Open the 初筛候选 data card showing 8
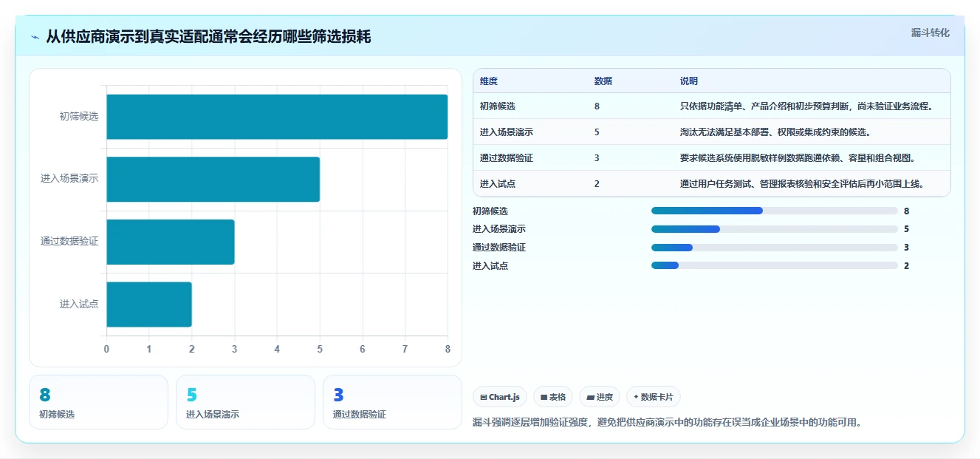This screenshot has width=980, height=459. [x=99, y=402]
